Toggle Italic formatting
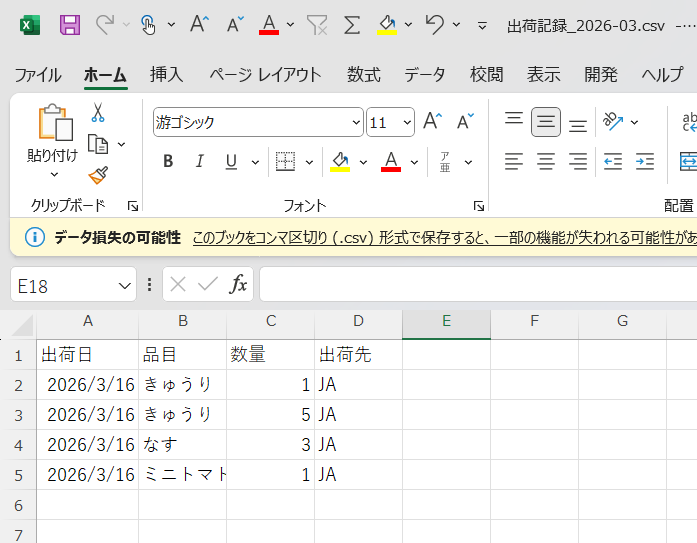Viewport: 697px width, 543px height. coord(200,161)
